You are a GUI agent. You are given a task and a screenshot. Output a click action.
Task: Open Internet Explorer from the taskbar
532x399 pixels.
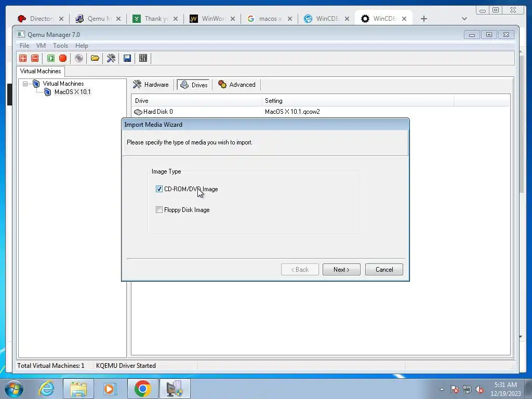coord(46,389)
